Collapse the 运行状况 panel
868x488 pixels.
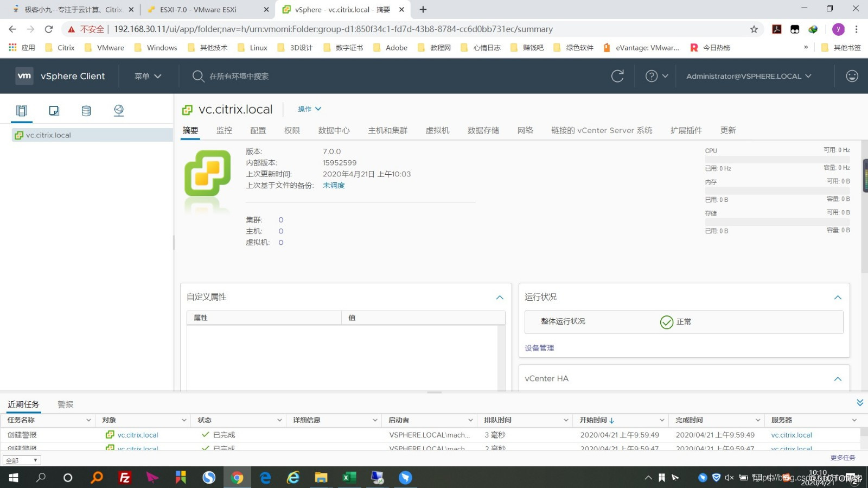838,297
